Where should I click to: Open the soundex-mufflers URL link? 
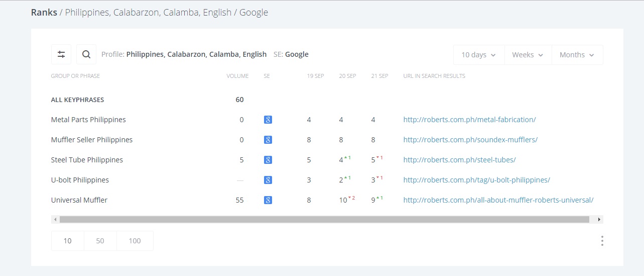(x=470, y=140)
